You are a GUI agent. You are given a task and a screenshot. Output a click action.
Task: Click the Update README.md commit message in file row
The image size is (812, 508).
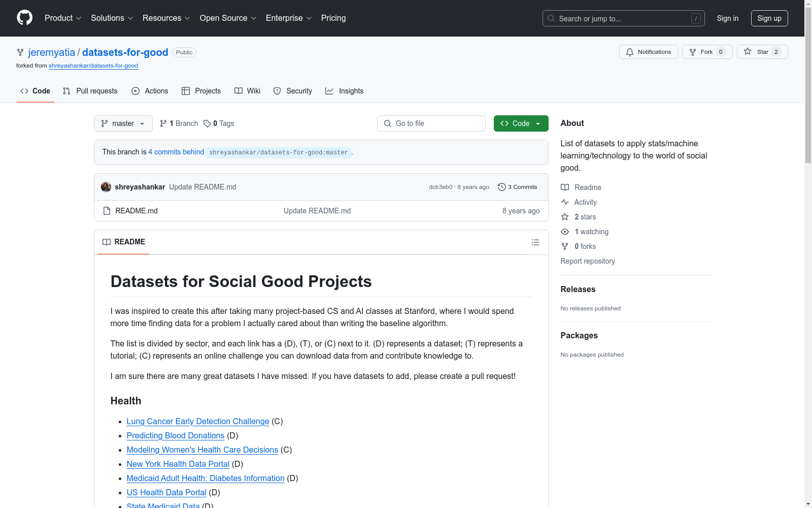[x=317, y=211]
